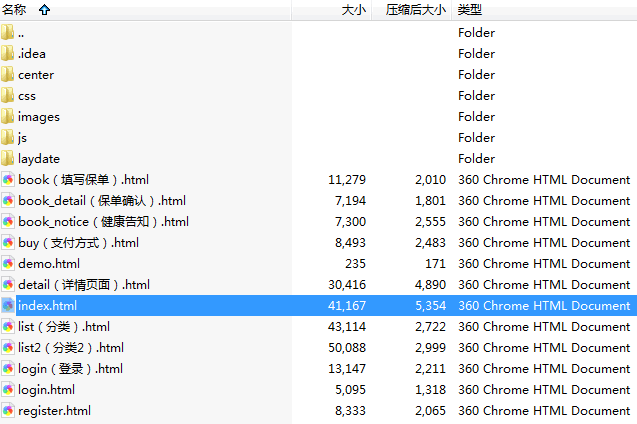This screenshot has width=637, height=424.
Task: Click size value 41,167 of index.html
Action: pyautogui.click(x=347, y=306)
